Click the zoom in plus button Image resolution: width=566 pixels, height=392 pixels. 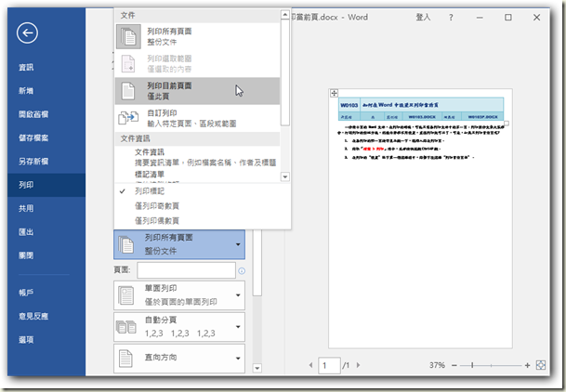click(x=527, y=365)
